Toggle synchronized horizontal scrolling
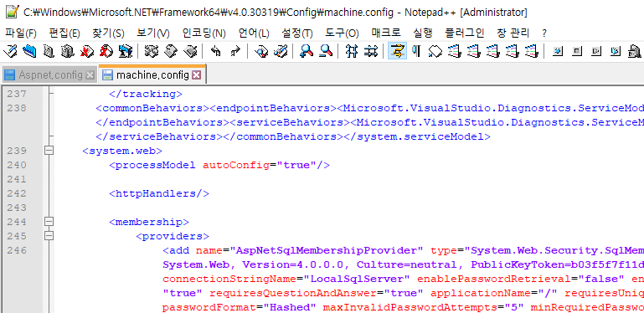Image resolution: width=644 pixels, height=313 pixels. coord(371,51)
